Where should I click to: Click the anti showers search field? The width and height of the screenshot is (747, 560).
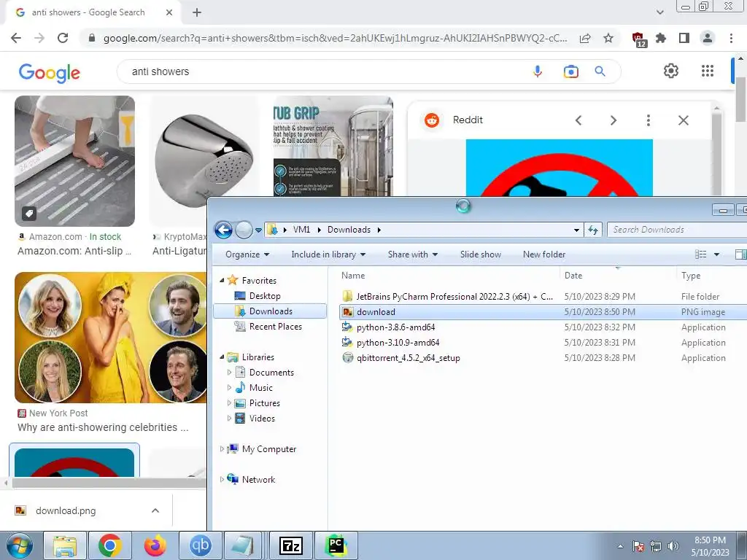pos(324,71)
